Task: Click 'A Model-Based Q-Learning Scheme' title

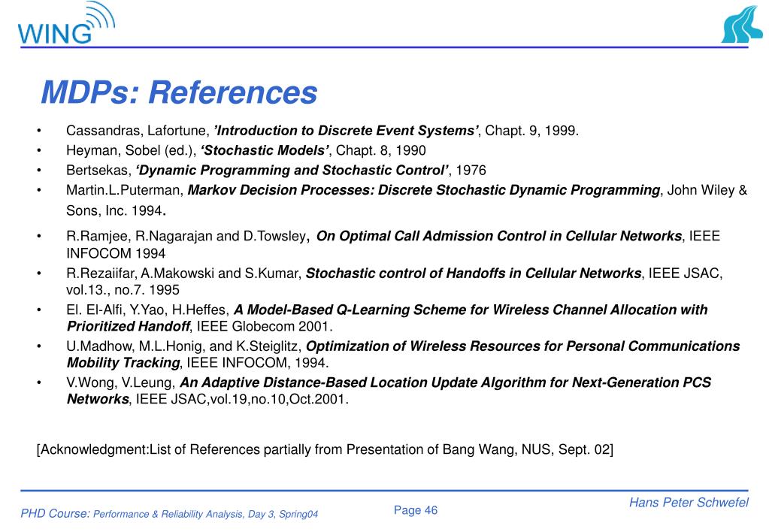Action: (x=387, y=318)
